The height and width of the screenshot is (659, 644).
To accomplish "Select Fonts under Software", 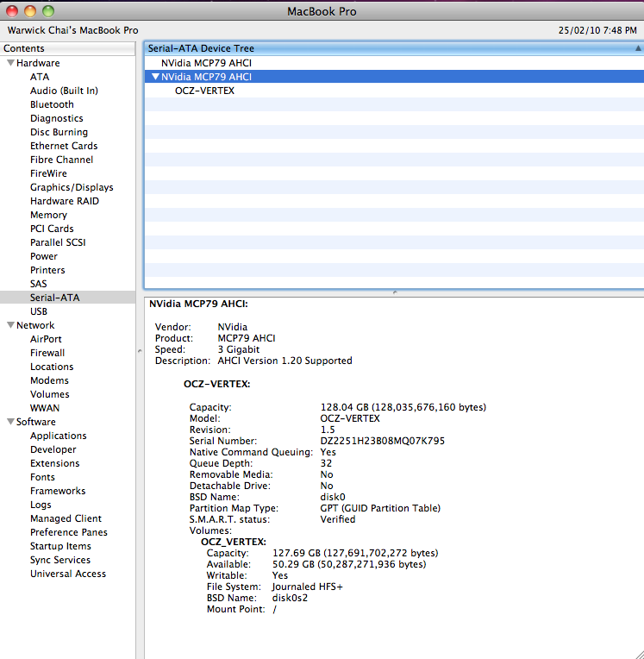I will (x=42, y=477).
